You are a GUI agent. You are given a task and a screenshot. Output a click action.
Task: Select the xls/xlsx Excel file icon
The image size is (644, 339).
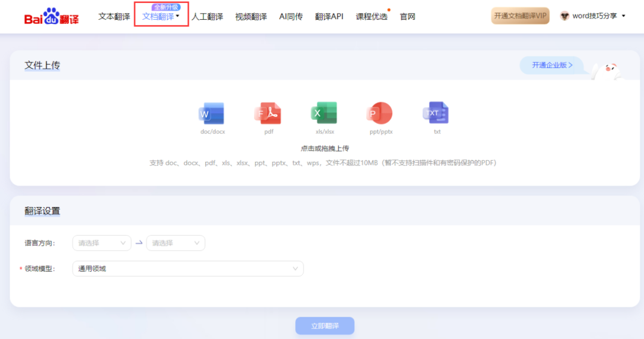pyautogui.click(x=324, y=113)
